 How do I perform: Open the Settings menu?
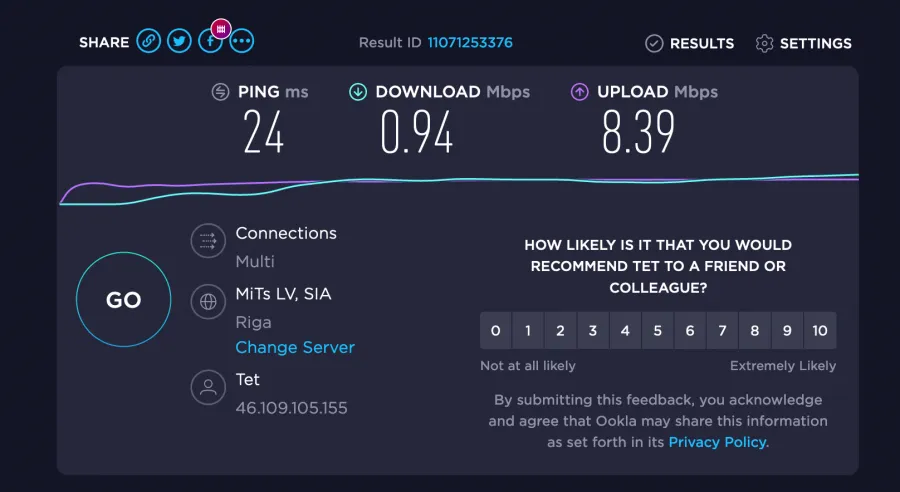pos(804,43)
